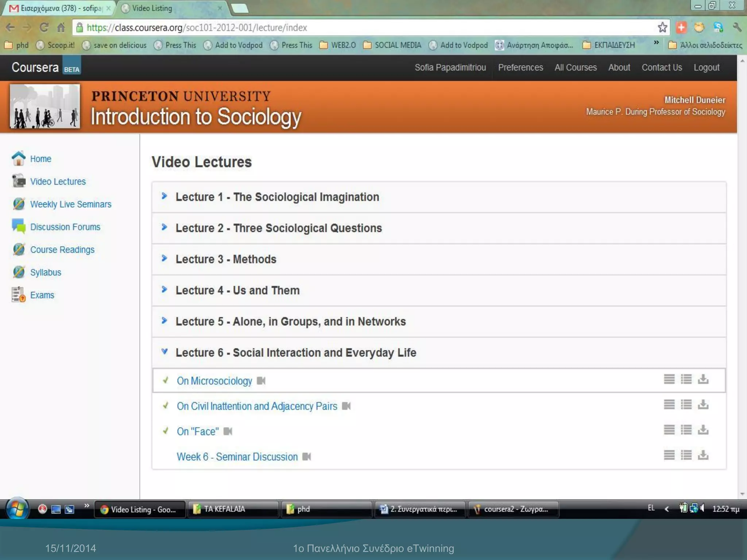Click the Home house icon in sidebar
747x560 pixels.
(x=19, y=159)
